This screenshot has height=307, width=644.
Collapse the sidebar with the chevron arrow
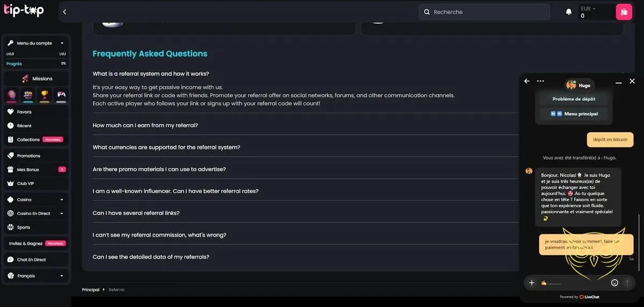point(65,12)
